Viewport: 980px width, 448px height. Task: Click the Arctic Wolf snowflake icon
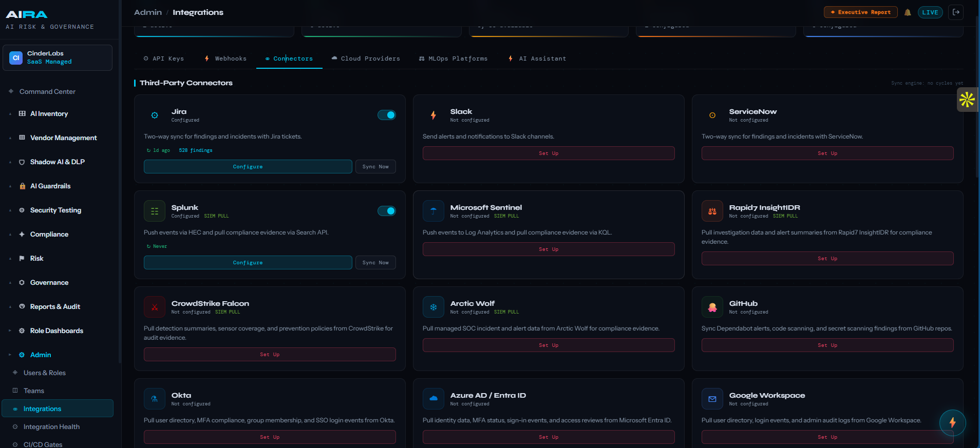[434, 307]
